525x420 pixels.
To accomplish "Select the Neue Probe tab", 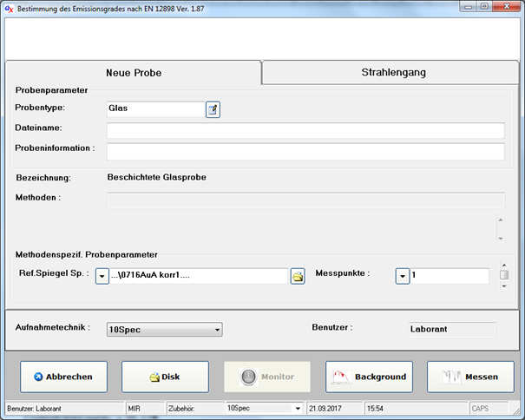I will click(x=134, y=73).
